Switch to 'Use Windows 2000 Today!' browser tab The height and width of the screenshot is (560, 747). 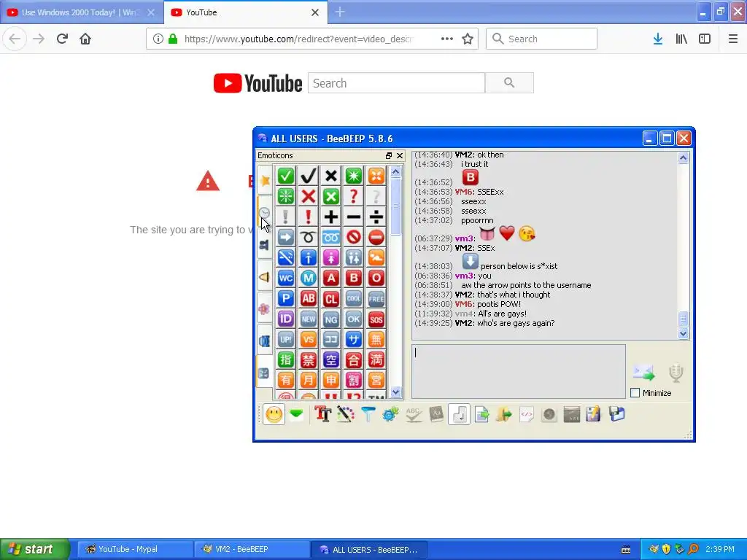[x=80, y=12]
